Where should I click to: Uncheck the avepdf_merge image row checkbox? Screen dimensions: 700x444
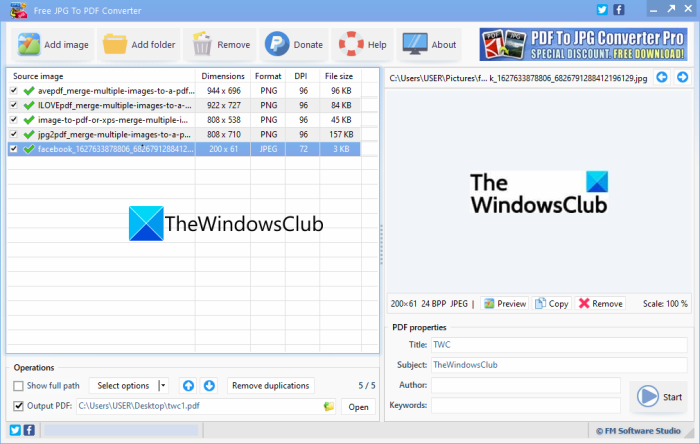point(14,91)
